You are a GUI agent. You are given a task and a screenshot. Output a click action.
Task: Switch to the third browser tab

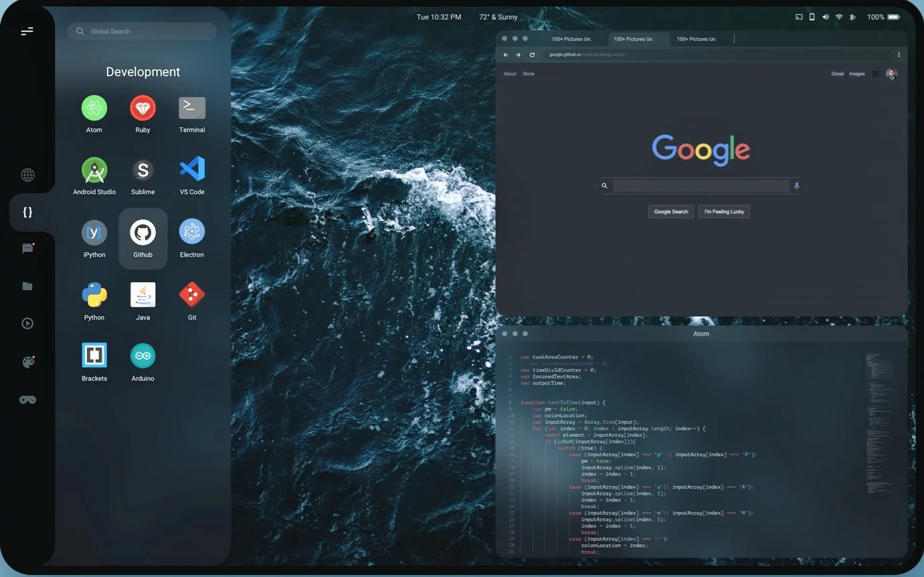point(697,39)
